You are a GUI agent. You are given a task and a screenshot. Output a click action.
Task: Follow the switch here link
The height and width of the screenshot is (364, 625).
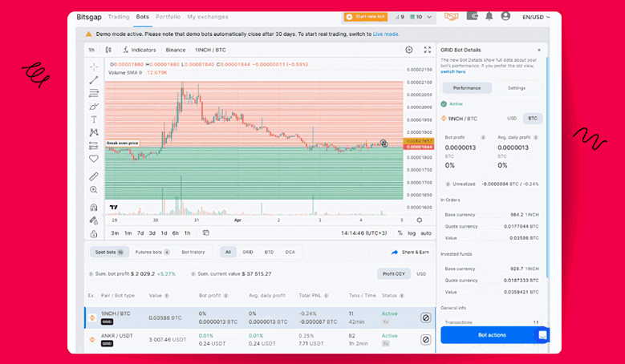tap(453, 71)
